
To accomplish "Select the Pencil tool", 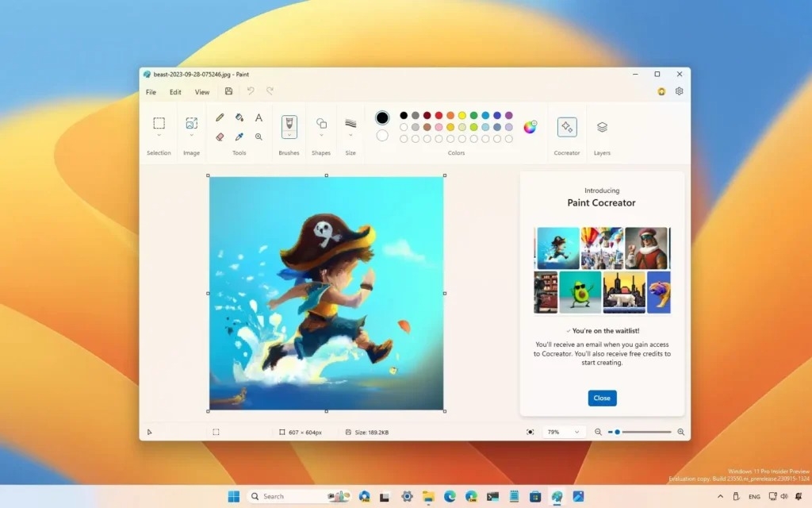I will [x=220, y=117].
